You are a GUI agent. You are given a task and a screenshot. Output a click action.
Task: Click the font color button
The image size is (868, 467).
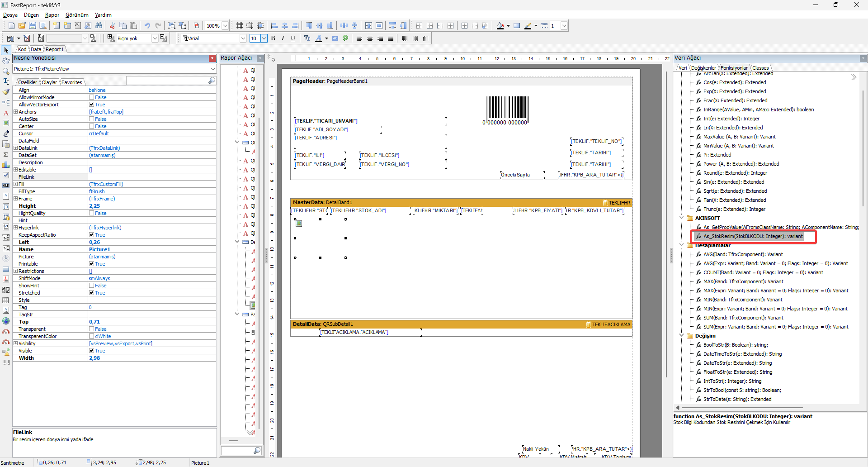319,38
